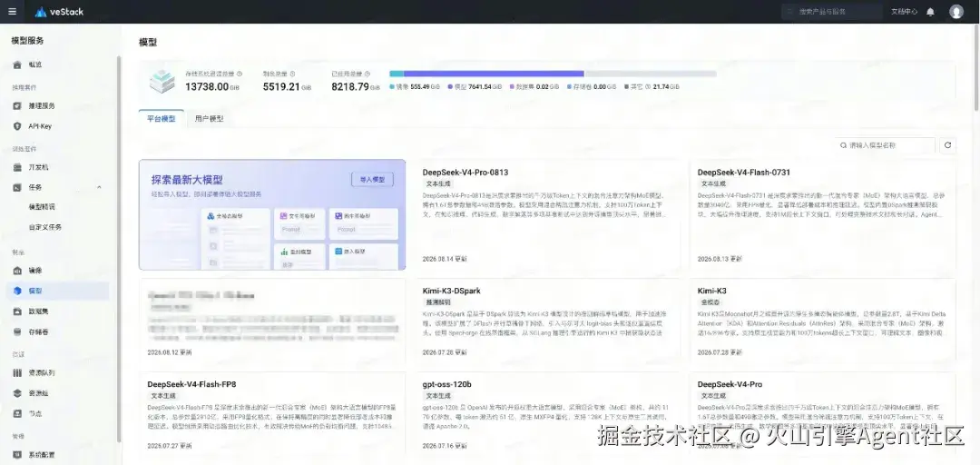Click the 存储卷 sidebar icon

click(x=17, y=331)
